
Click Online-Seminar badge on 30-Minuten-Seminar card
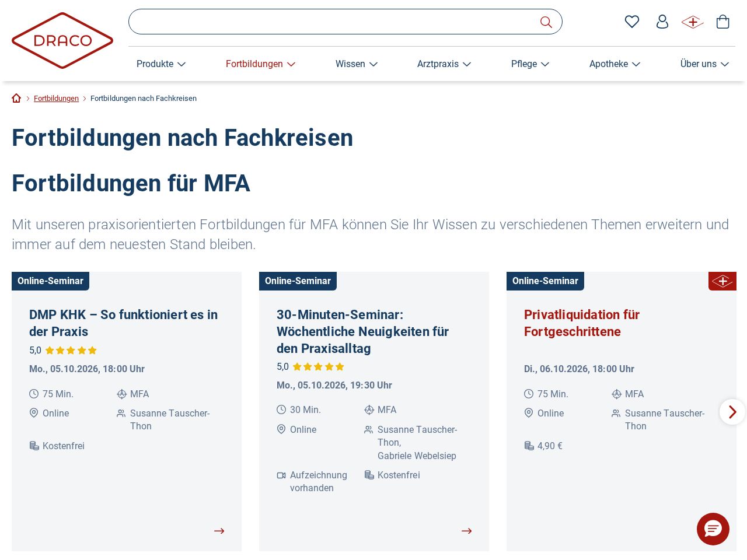coord(298,281)
